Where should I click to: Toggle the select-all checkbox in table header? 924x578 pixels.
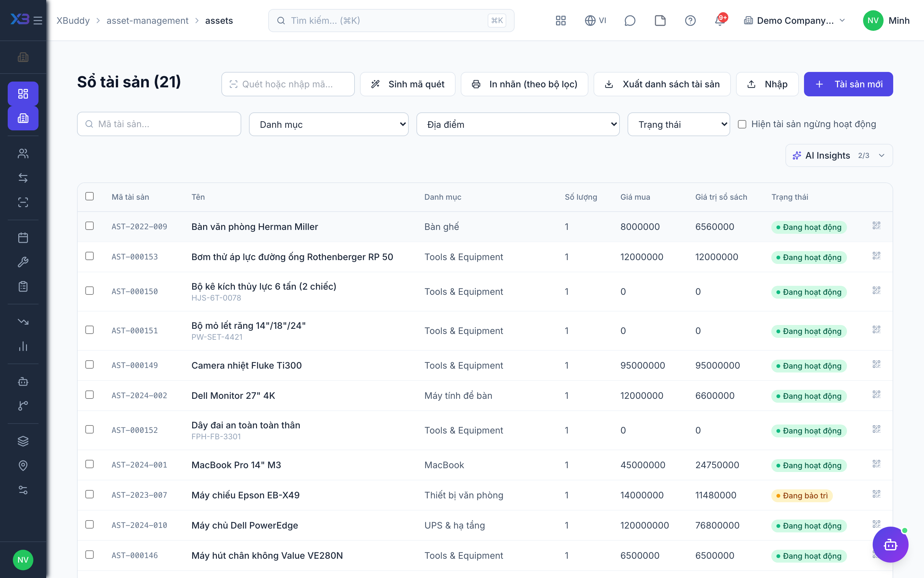(x=90, y=196)
